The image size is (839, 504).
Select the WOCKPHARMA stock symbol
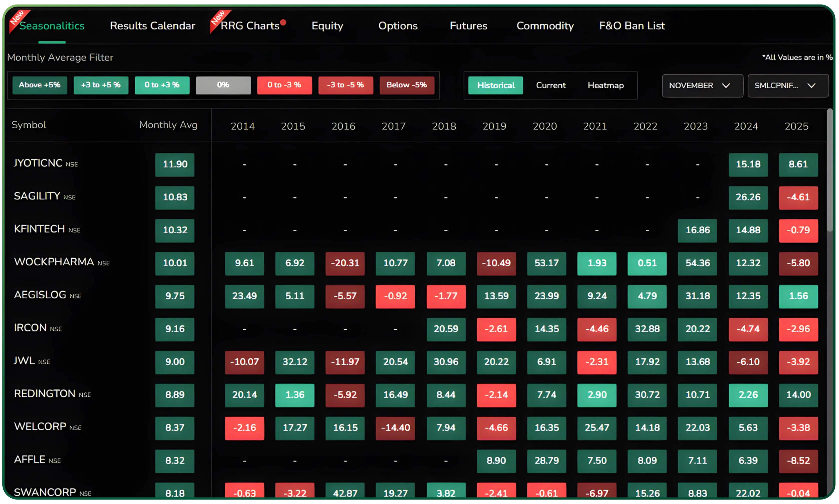coord(54,262)
